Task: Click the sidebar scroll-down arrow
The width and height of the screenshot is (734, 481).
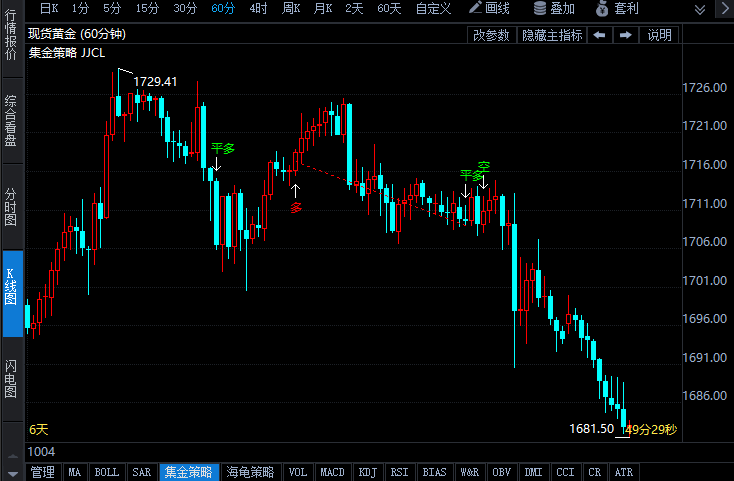Action: pyautogui.click(x=13, y=474)
